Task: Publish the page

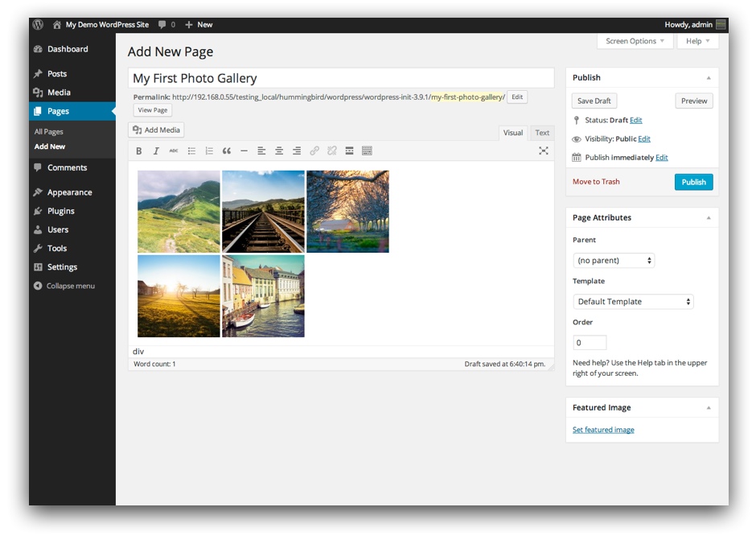Action: (692, 182)
